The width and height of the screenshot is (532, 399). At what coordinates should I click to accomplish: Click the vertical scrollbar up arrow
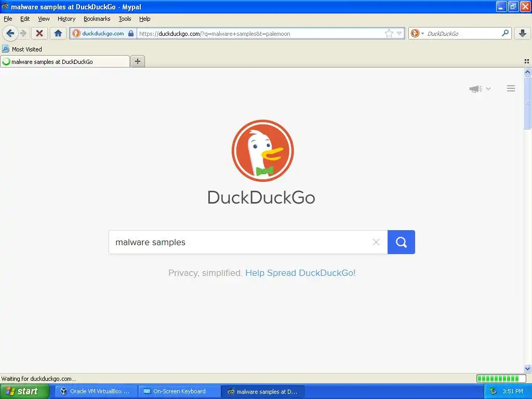click(527, 72)
